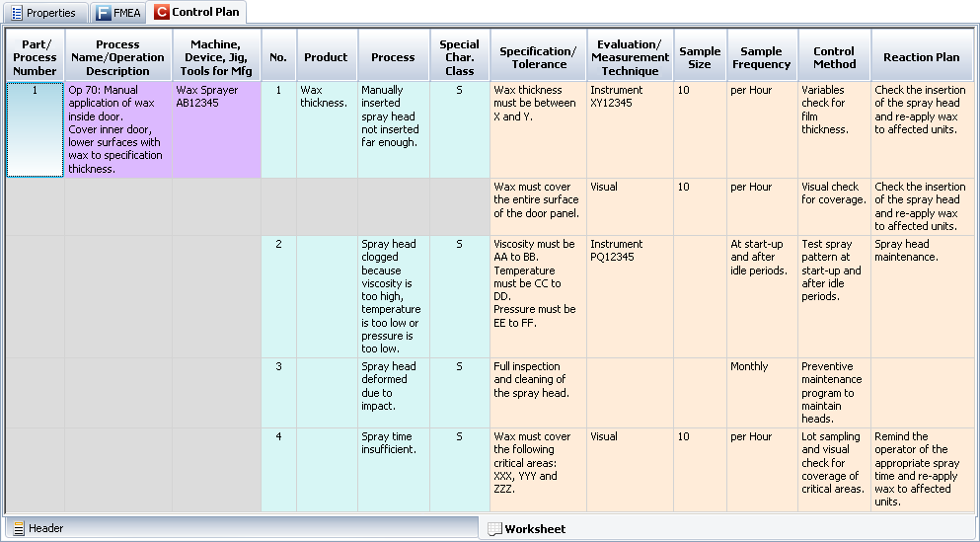The width and height of the screenshot is (980, 542).
Task: Click the Sample Frequency column header
Action: 761,57
